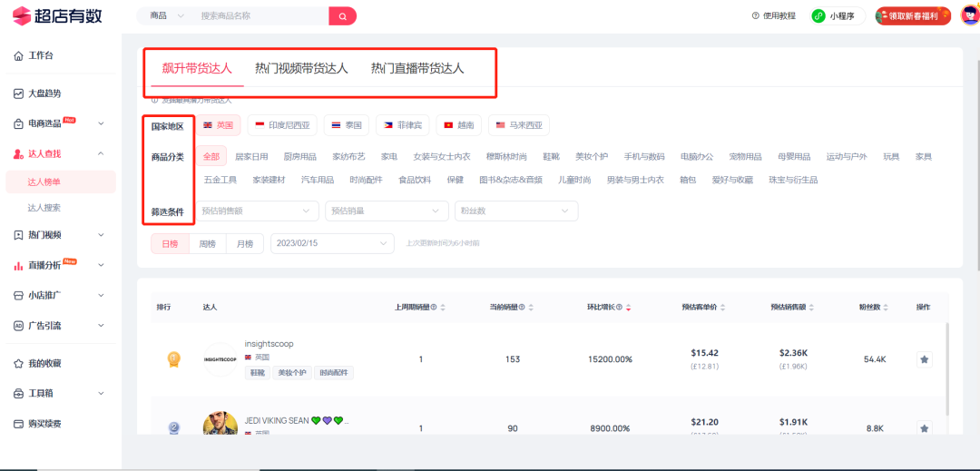980x471 pixels.
Task: Select 菲律宾 country filter
Action: coord(403,125)
